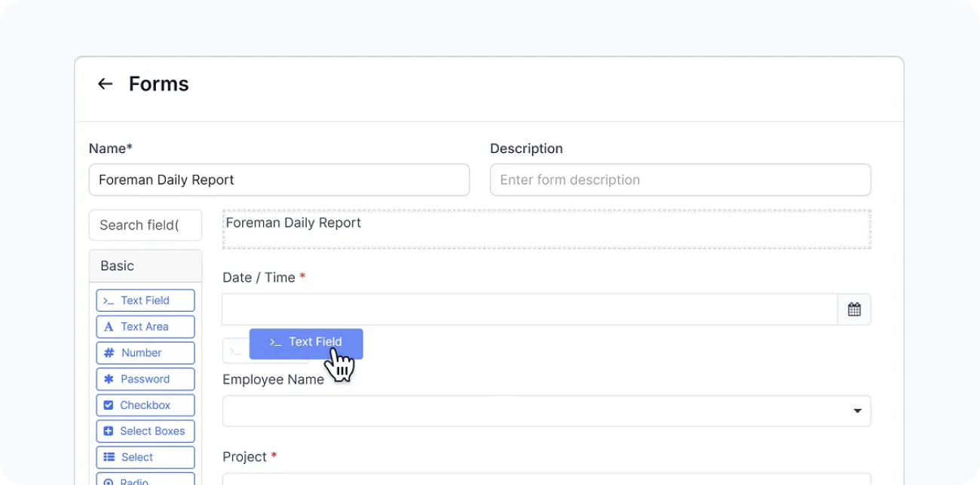The image size is (980, 485).
Task: Go back using the arrow beside Forms
Action: tap(105, 84)
